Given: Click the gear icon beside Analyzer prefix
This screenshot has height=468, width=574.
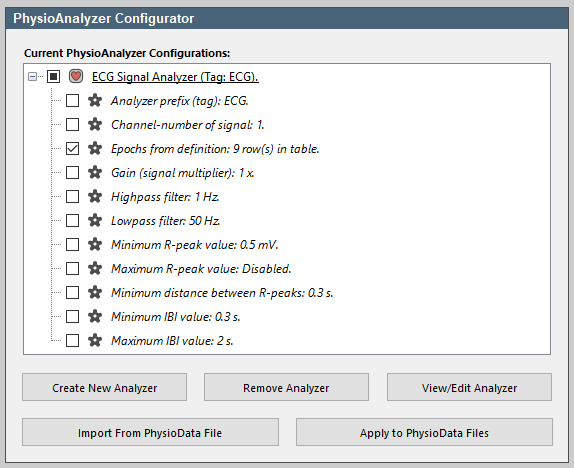Looking at the screenshot, I should tap(95, 100).
